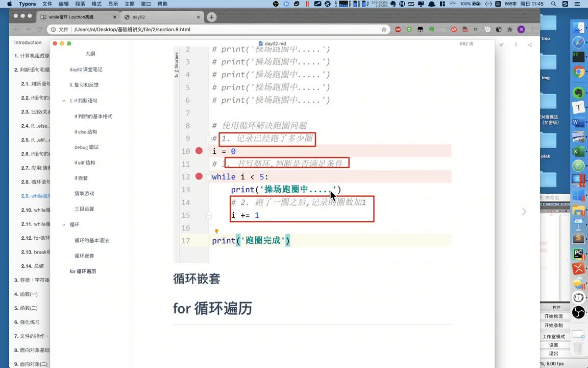Viewport: 588px width, 368px height.
Task: Open chapter '2.4. if...else' in sidebar
Action: (x=35, y=126)
